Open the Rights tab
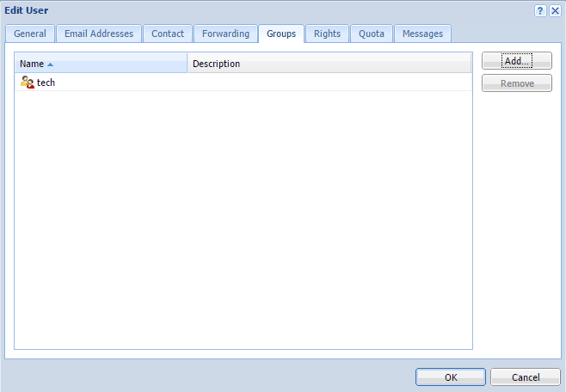This screenshot has height=392, width=566. point(327,34)
